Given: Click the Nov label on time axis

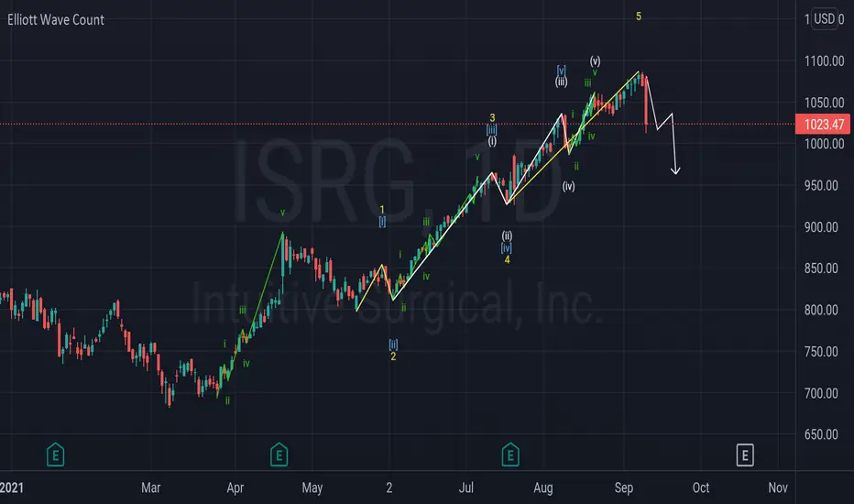Looking at the screenshot, I should pos(778,488).
